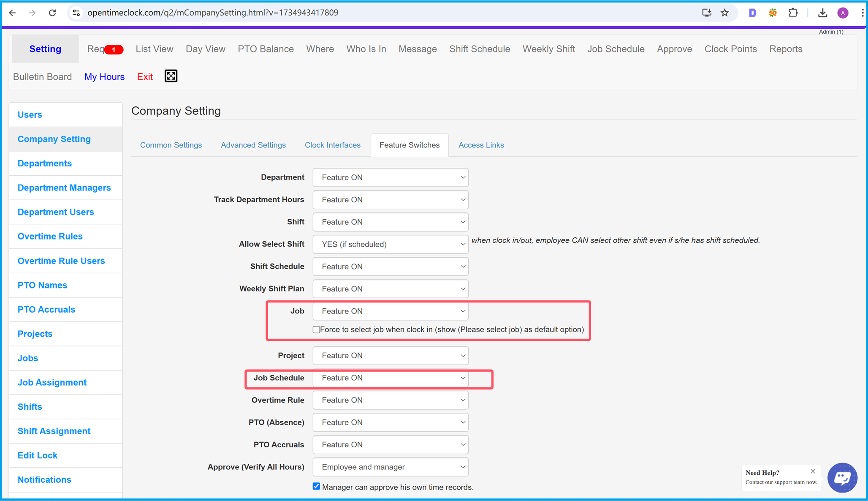The width and height of the screenshot is (868, 501).
Task: Click My Hours link
Action: coord(104,76)
